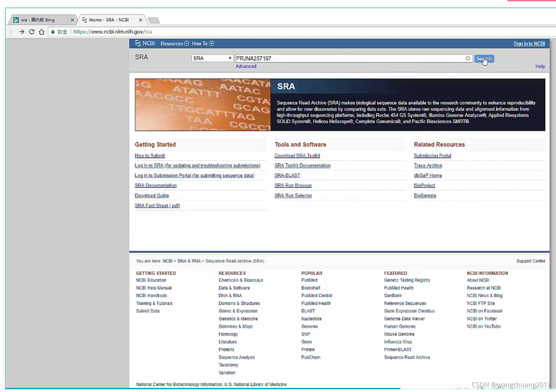Screen dimensions: 556x392
Task: Open the BLAST footer link
Action: [x=308, y=311]
